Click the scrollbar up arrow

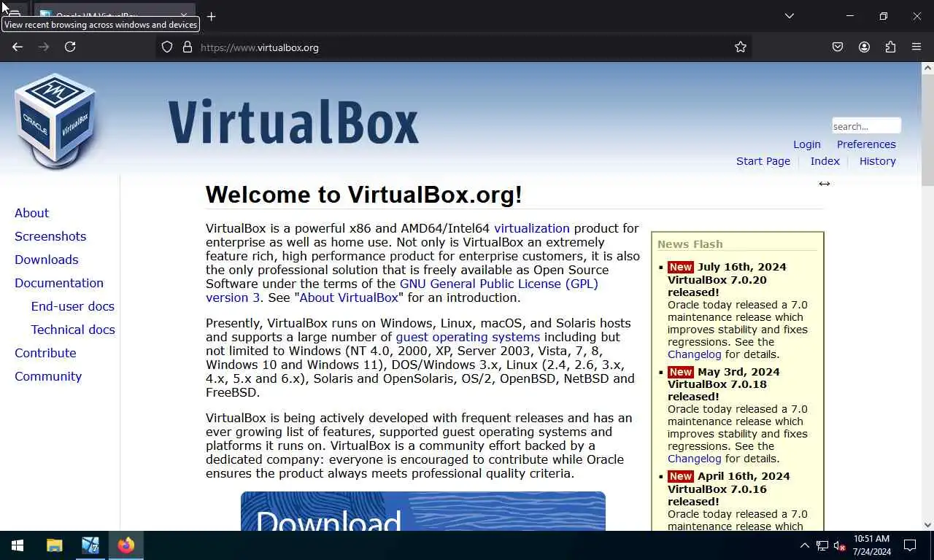[x=927, y=68]
